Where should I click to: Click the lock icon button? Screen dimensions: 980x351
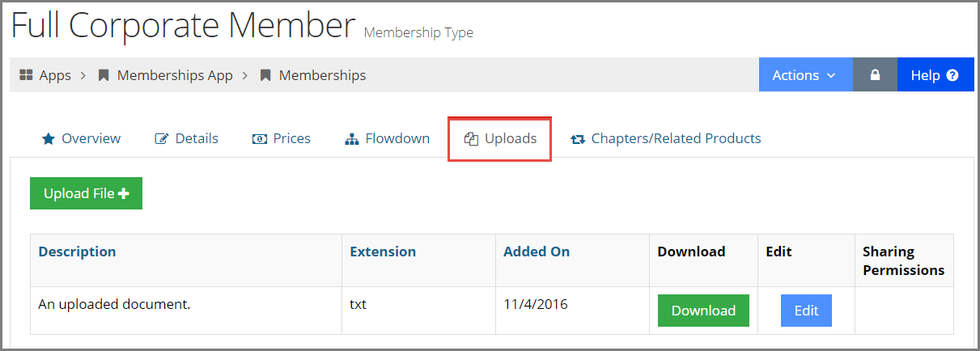pyautogui.click(x=875, y=75)
